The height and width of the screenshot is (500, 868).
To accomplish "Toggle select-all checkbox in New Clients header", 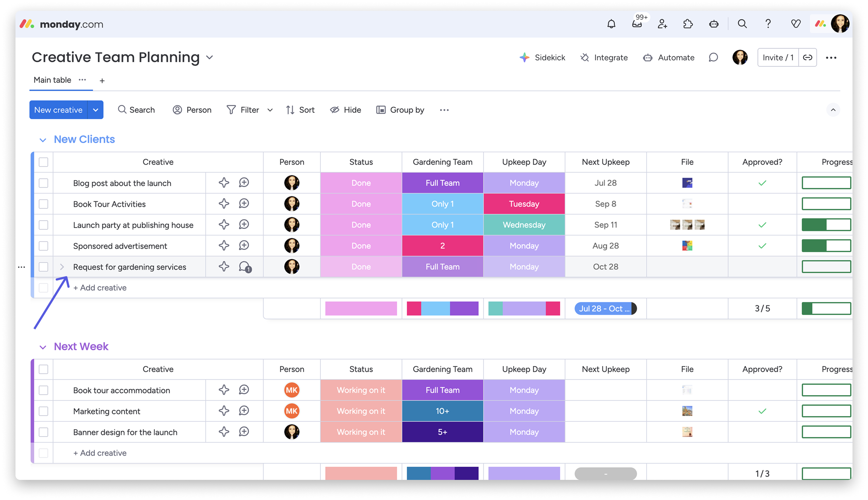I will [x=43, y=162].
